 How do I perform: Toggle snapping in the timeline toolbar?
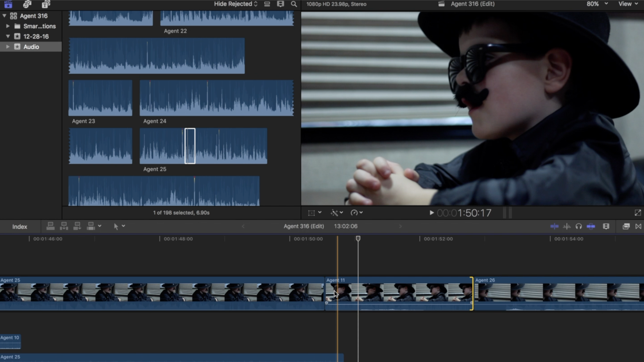591,226
